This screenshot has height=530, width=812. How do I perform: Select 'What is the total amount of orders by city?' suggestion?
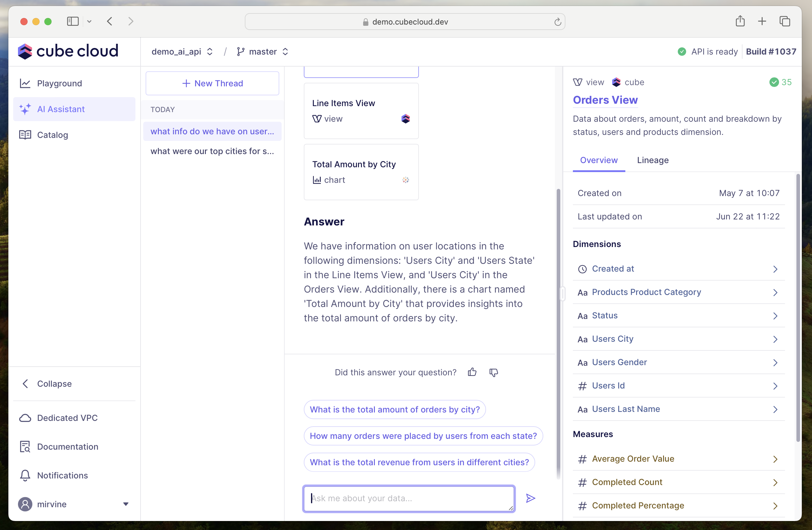tap(394, 409)
